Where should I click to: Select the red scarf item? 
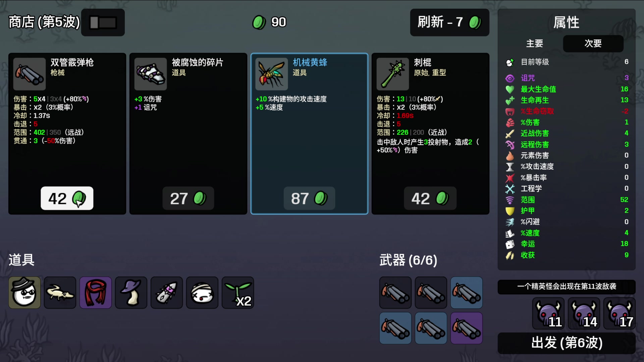(x=96, y=293)
